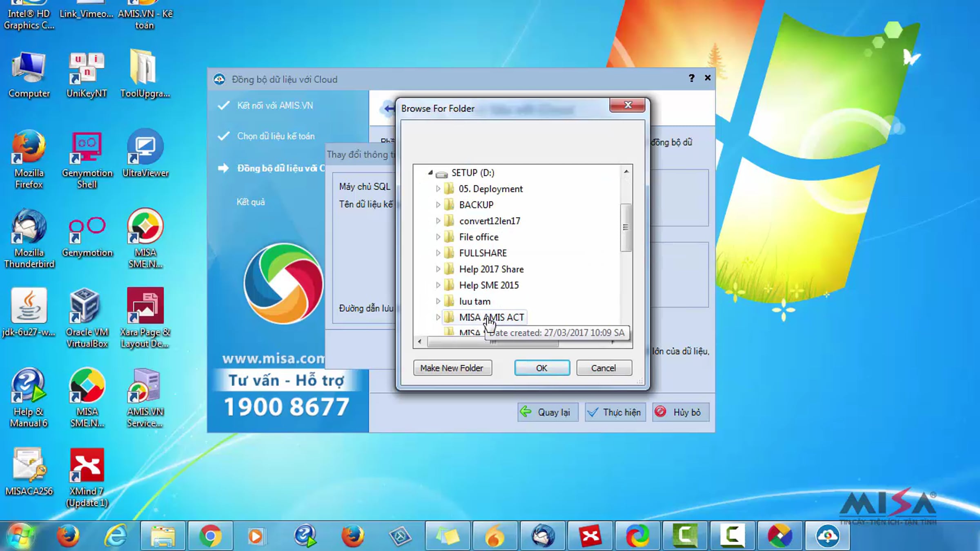Viewport: 980px width, 551px height.
Task: Open Google Chrome from the taskbar
Action: [x=210, y=535]
